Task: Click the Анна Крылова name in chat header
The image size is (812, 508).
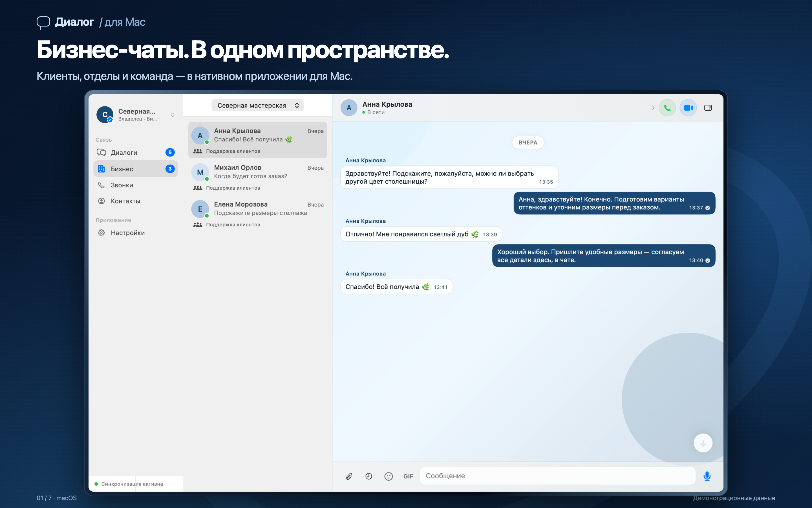Action: (x=387, y=104)
